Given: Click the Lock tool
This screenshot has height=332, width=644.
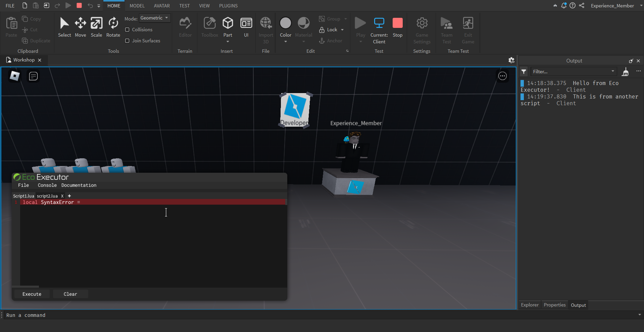Looking at the screenshot, I should point(328,30).
